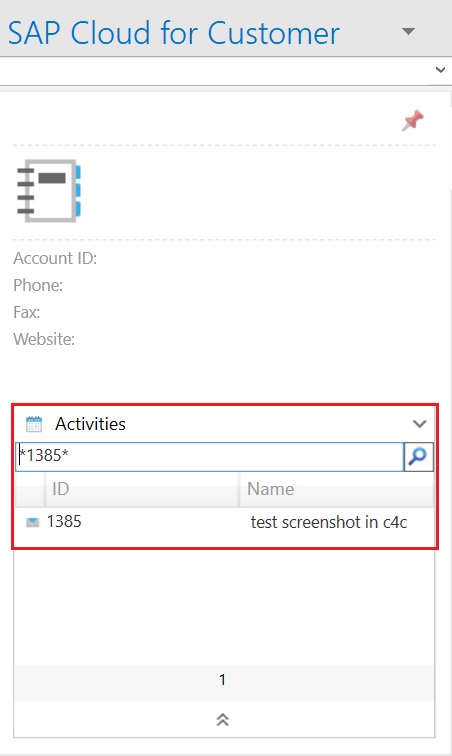
Task: Expand the chevron below the title bar
Action: [x=440, y=69]
